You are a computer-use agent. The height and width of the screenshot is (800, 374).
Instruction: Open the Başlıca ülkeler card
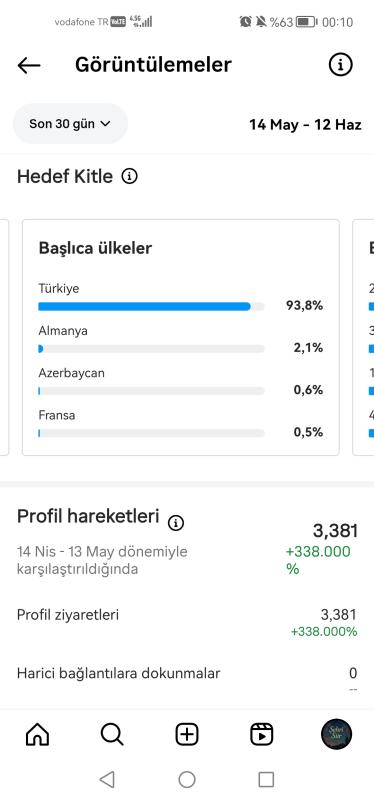pyautogui.click(x=181, y=337)
